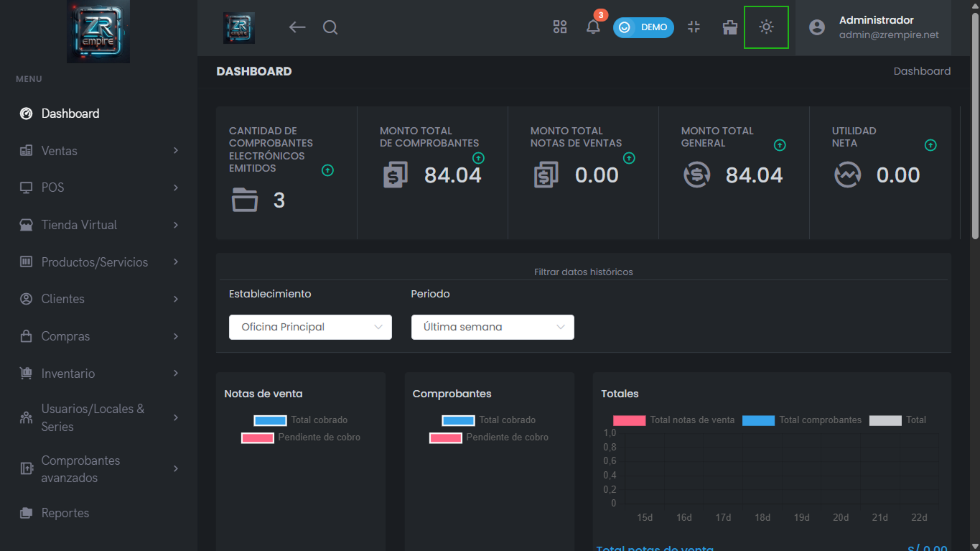
Task: Toggle the DEMO switch
Action: coord(643,27)
